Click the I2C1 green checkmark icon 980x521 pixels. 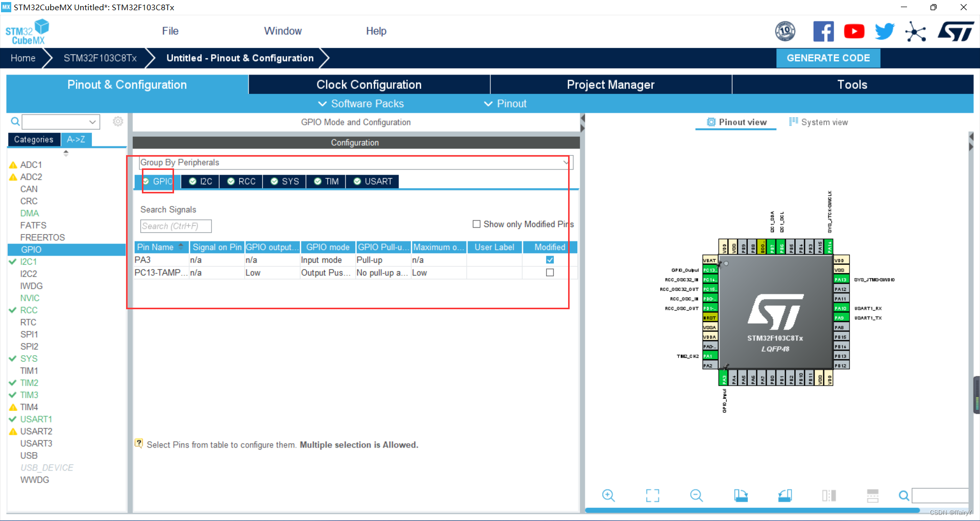coord(13,261)
